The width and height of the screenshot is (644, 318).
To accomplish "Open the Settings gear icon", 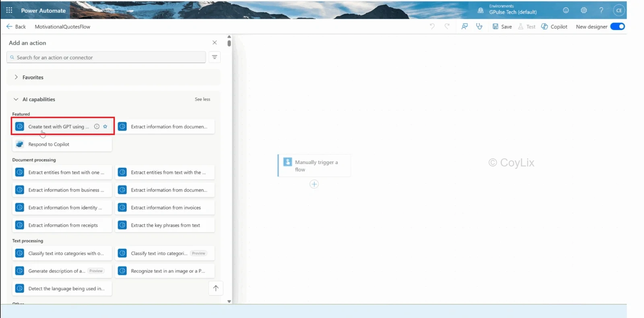I will pos(584,10).
